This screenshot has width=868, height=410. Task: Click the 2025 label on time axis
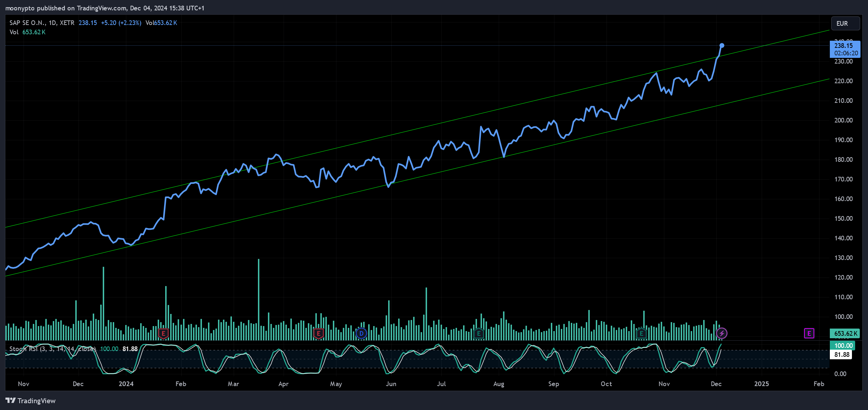pos(762,384)
